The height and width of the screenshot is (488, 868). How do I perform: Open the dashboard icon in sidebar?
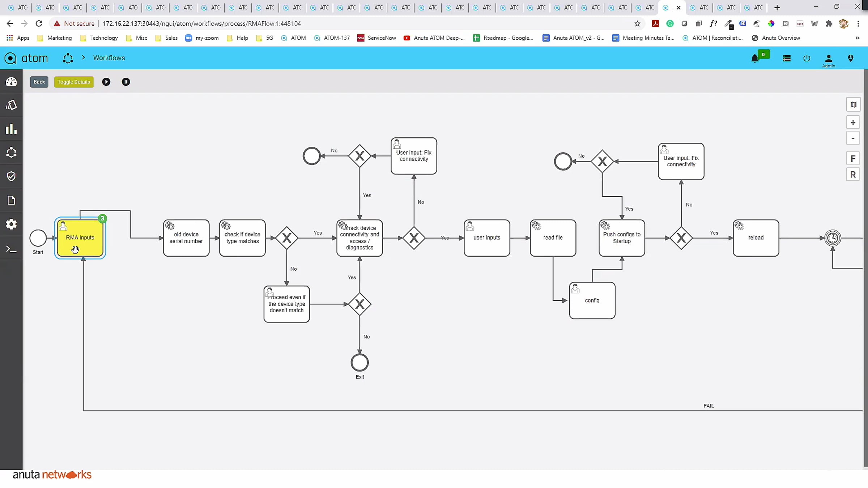click(11, 81)
